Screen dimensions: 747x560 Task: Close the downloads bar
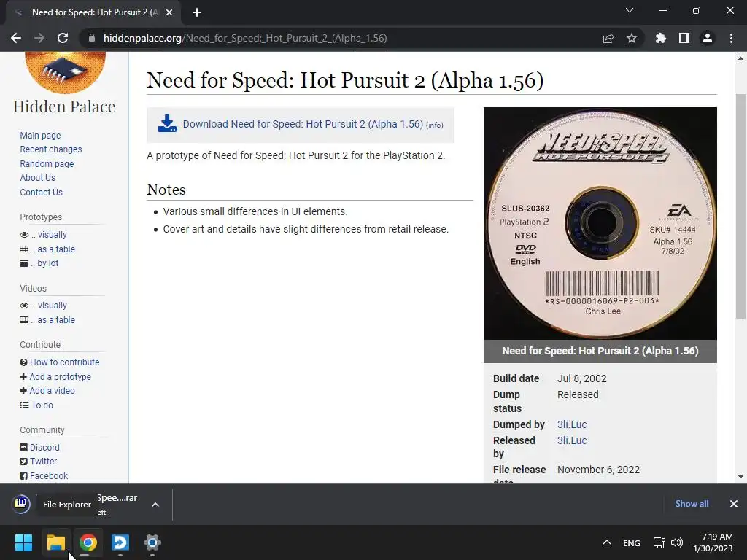tap(734, 504)
